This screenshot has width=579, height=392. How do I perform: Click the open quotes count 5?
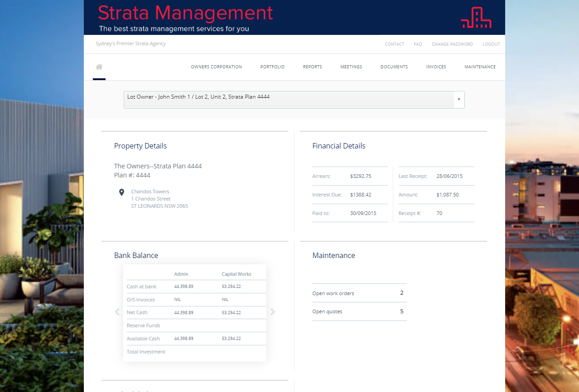point(402,311)
